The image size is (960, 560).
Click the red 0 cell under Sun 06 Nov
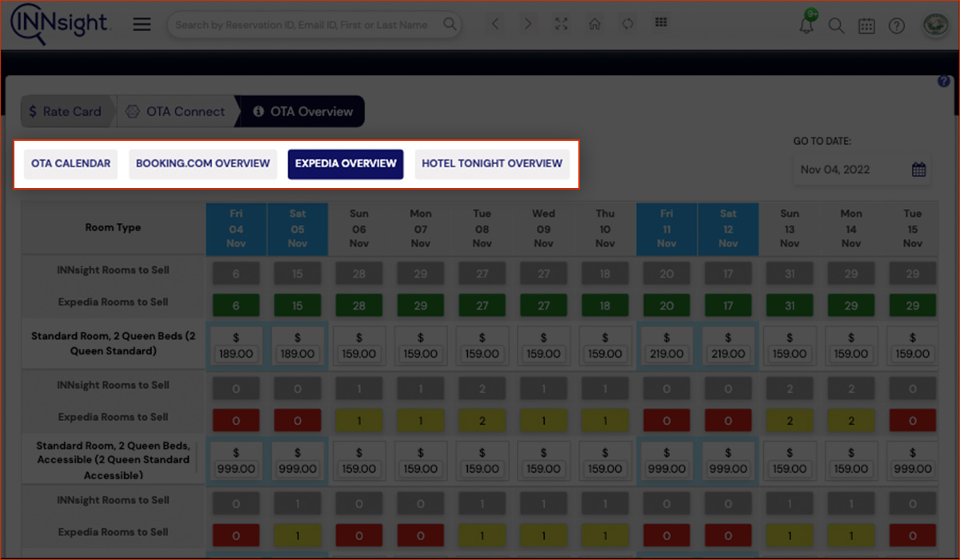359,536
